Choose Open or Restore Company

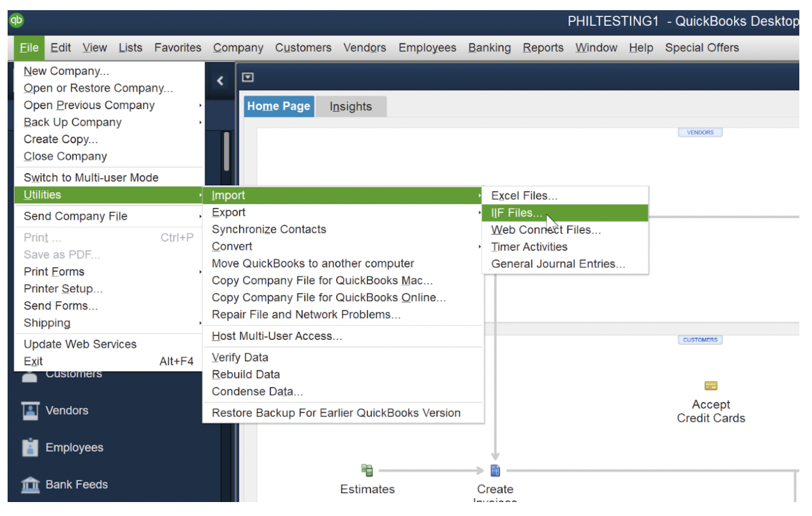tap(109, 88)
